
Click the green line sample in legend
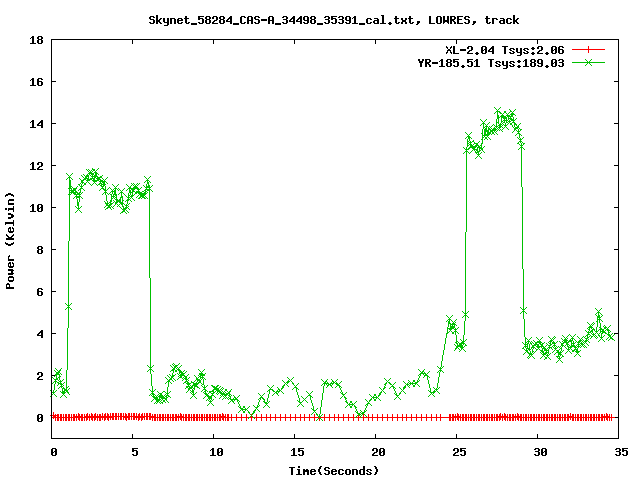pyautogui.click(x=588, y=62)
